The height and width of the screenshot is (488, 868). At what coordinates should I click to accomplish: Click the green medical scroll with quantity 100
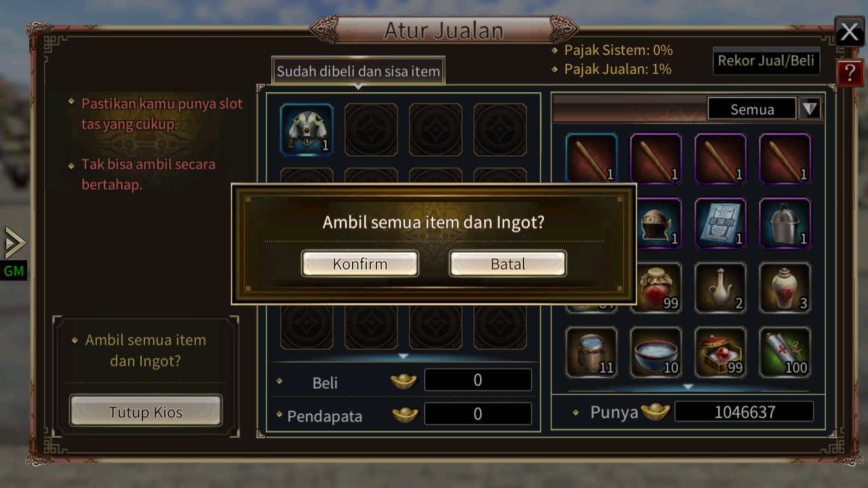tap(785, 352)
